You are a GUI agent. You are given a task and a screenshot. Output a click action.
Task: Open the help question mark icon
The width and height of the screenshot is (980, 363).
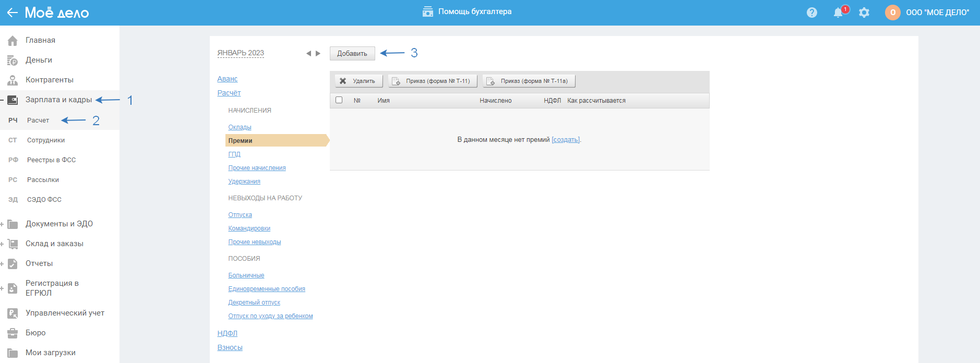pos(812,13)
